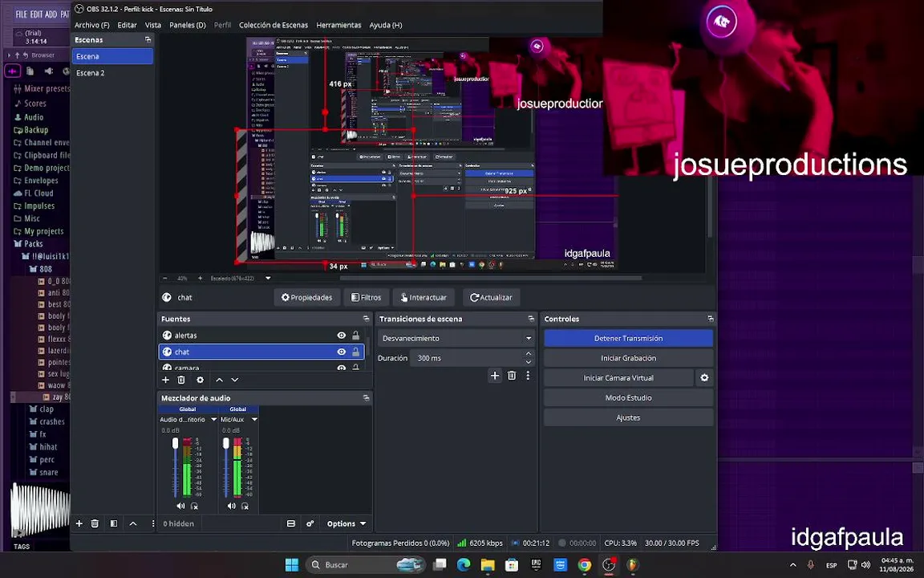This screenshot has height=578, width=924.
Task: Click Iniciar Grabación button
Action: pos(628,358)
